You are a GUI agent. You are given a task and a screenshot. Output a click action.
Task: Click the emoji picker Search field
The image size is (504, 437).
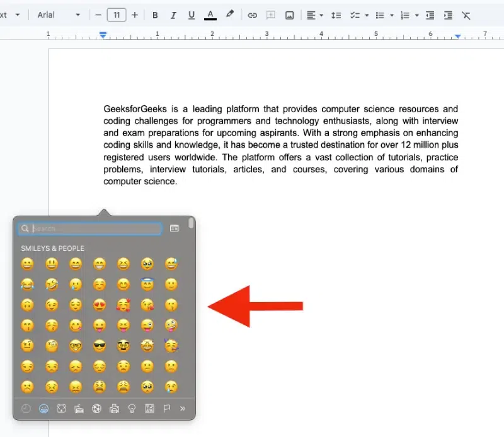tap(90, 228)
